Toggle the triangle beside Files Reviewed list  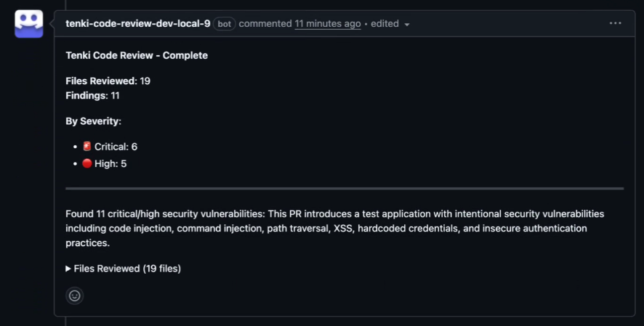click(68, 269)
